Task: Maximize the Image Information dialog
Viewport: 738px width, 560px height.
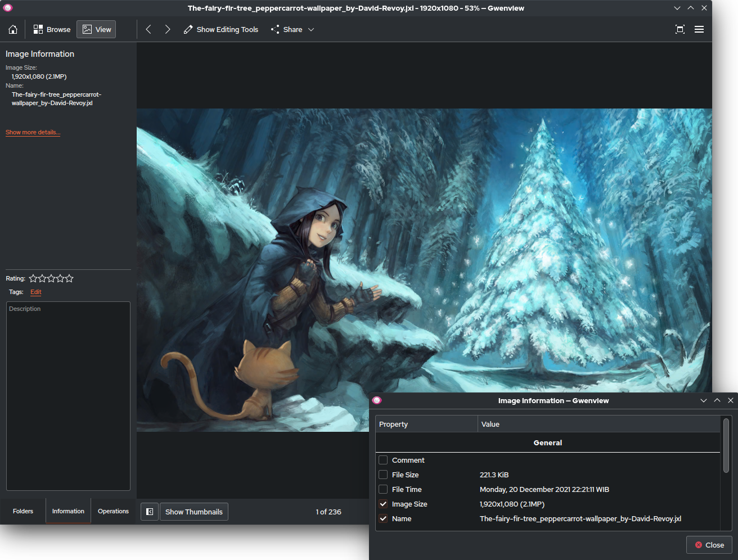Action: pyautogui.click(x=717, y=400)
